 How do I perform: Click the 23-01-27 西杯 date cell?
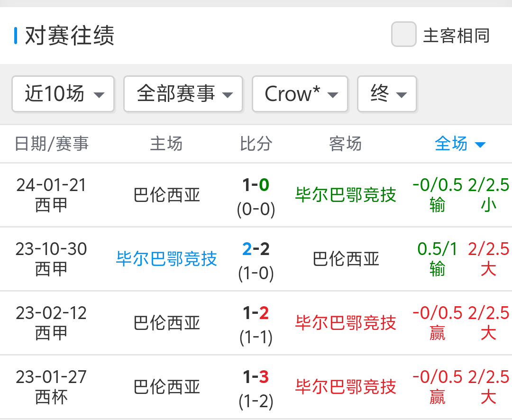point(51,386)
